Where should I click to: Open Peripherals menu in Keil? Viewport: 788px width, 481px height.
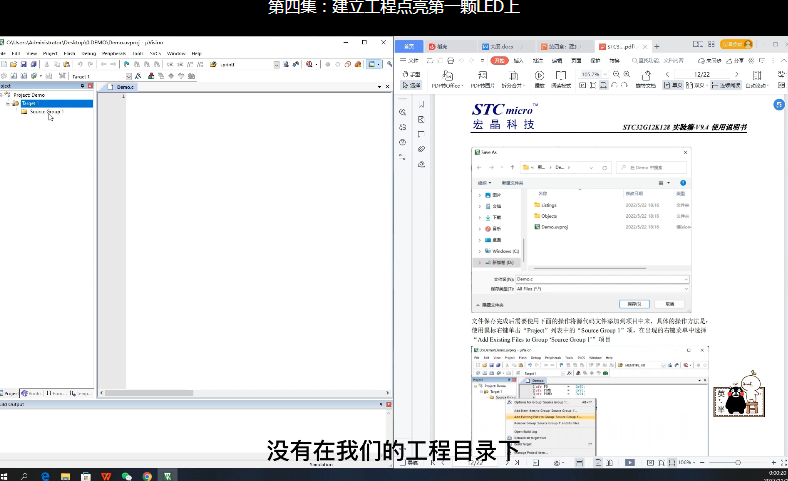114,53
